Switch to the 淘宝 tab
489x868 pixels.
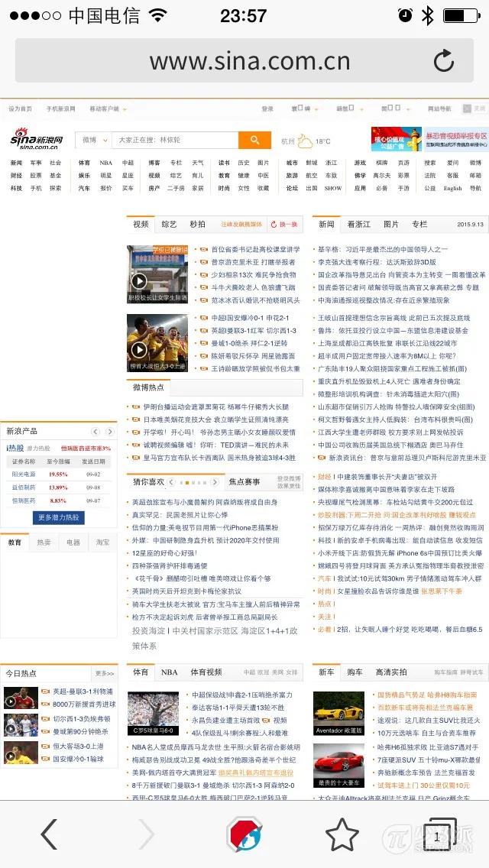point(102,542)
